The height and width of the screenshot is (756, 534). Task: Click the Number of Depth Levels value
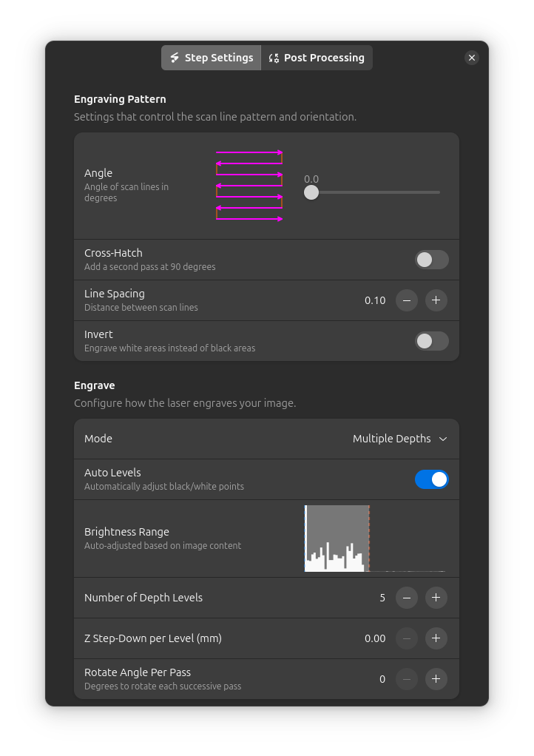coord(382,598)
